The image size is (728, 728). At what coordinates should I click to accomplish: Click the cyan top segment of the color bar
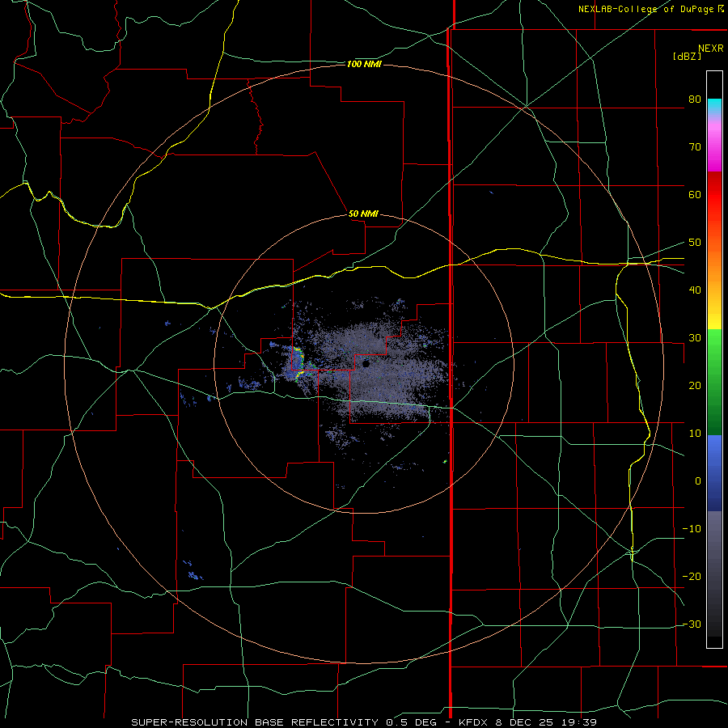click(714, 105)
